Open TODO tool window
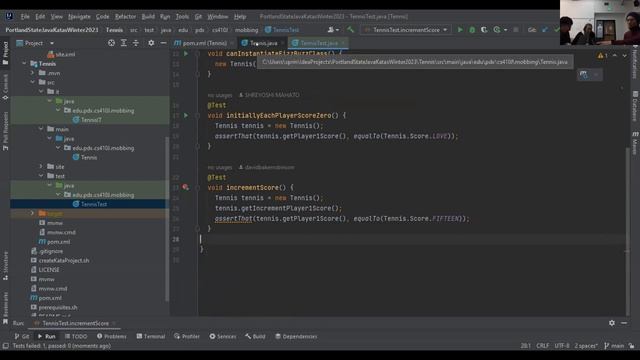640x360 pixels. click(x=76, y=336)
